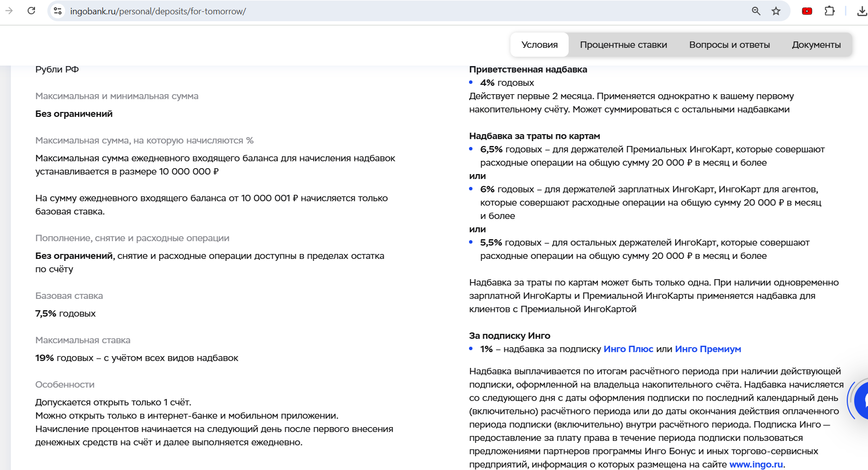Open browser downloads icon
Viewport: 868px width, 470px height.
(862, 11)
